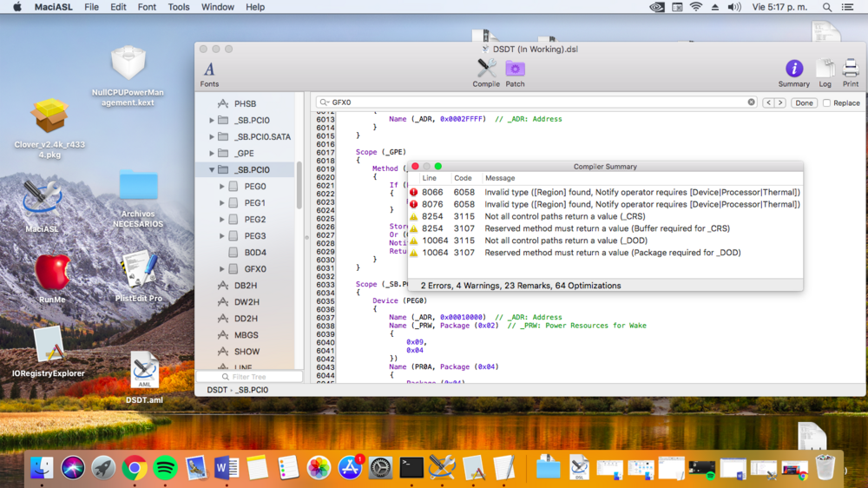Click the Compile toolbar icon

[x=486, y=69]
